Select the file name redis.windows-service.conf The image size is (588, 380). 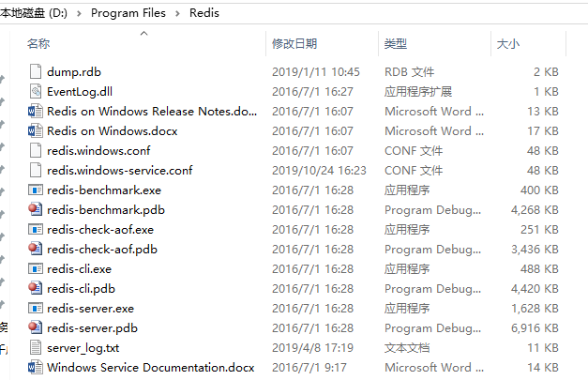120,171
